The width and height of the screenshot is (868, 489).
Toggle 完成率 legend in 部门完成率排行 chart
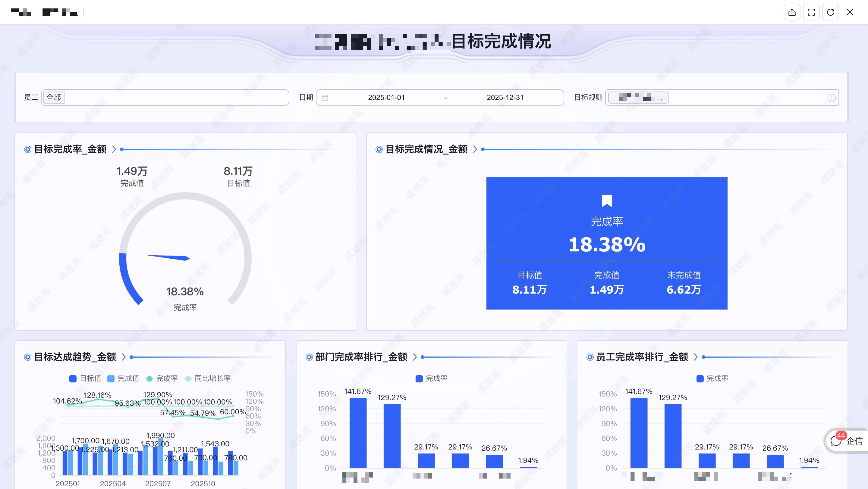pyautogui.click(x=432, y=378)
